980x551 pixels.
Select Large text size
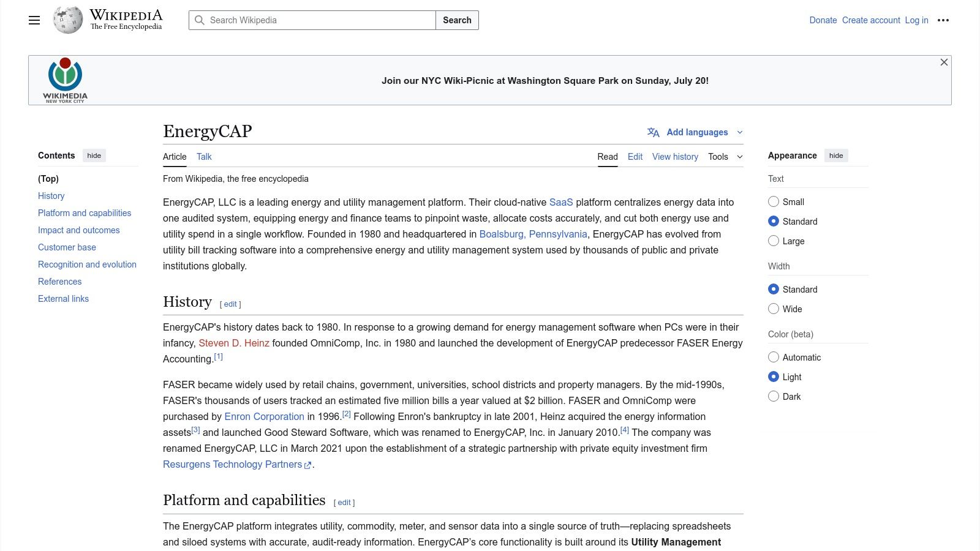point(774,241)
